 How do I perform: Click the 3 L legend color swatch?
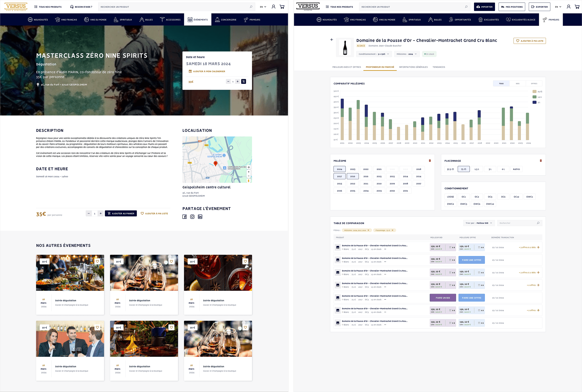point(534,102)
